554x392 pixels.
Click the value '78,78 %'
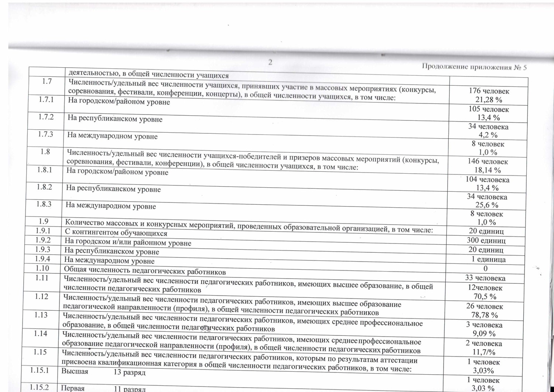click(x=485, y=315)
